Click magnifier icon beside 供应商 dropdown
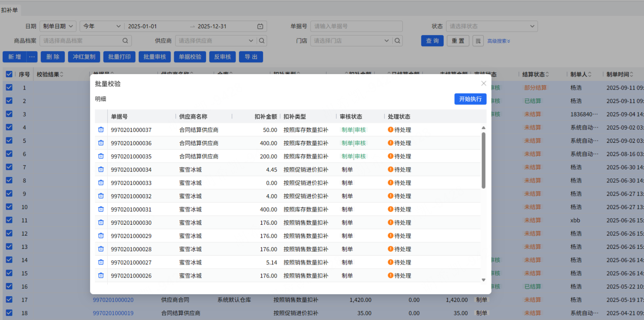644x320 pixels. 262,41
